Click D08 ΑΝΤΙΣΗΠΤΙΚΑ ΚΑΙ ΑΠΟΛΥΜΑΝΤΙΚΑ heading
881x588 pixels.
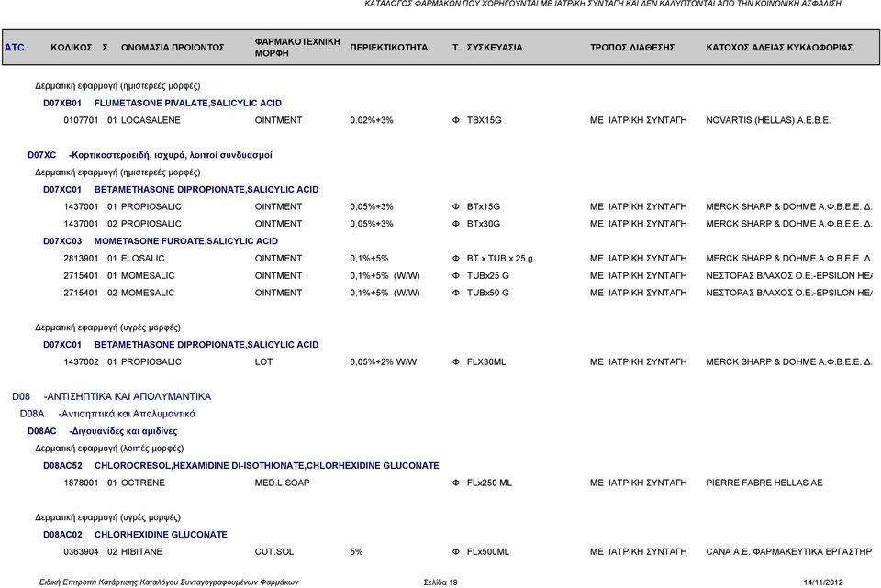coord(112,396)
